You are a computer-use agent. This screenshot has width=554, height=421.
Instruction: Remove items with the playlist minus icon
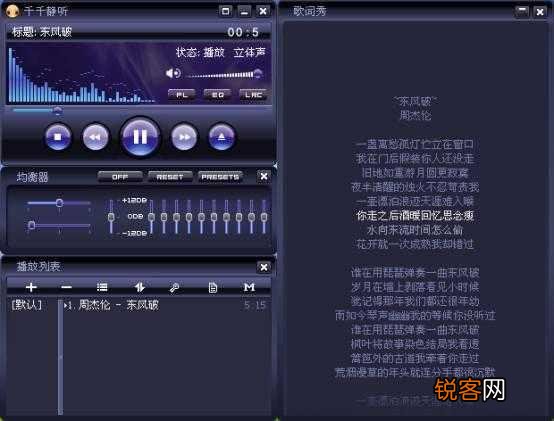click(x=66, y=287)
